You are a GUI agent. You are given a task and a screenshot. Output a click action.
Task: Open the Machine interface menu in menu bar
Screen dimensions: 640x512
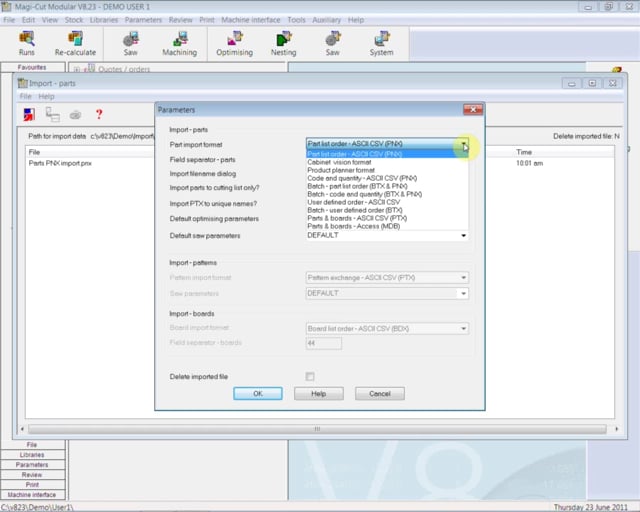(251, 20)
